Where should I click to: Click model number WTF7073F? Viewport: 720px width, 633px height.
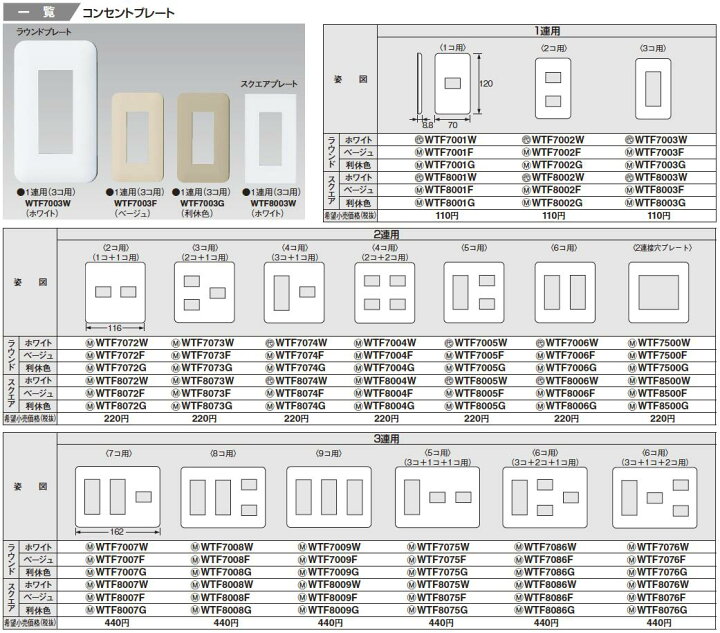tap(206, 355)
